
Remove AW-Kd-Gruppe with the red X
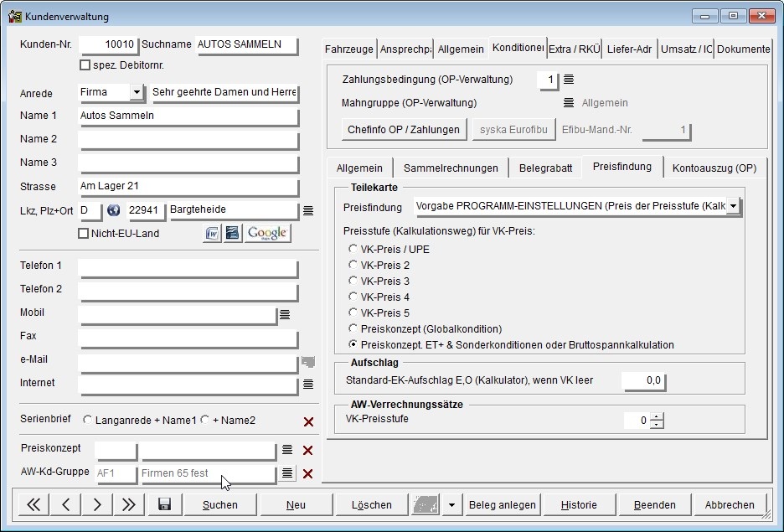(x=308, y=474)
